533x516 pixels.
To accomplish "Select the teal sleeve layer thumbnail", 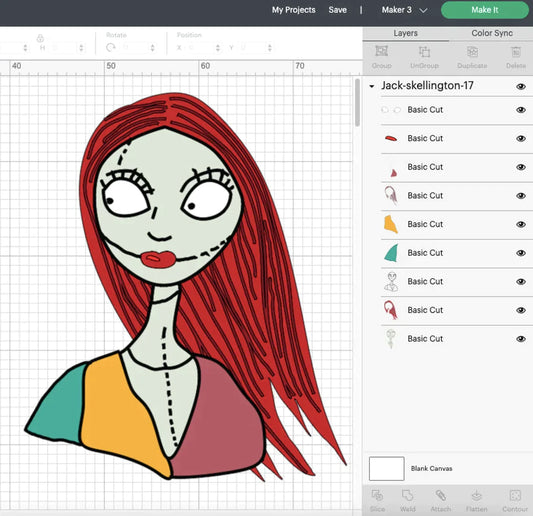I will click(x=391, y=253).
